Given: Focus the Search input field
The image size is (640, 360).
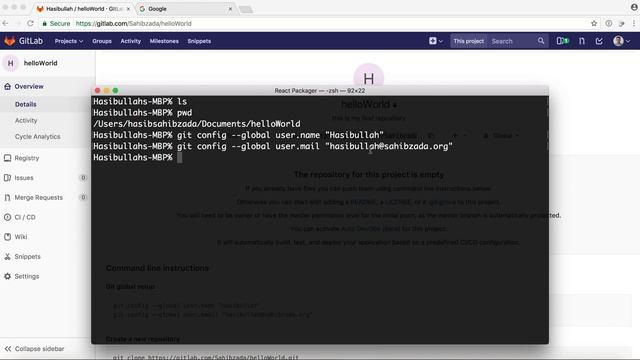Looking at the screenshot, I should (x=512, y=41).
